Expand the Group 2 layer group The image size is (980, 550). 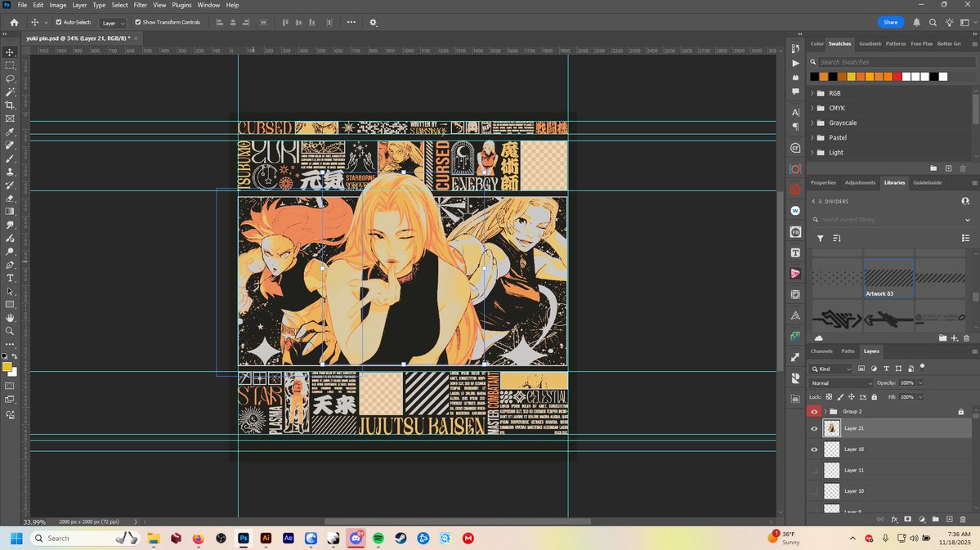coord(825,411)
